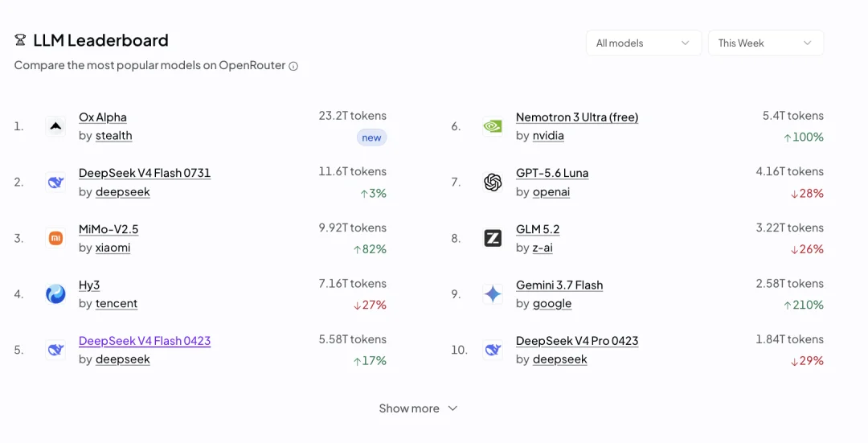868x443 pixels.
Task: Click the Nvidia Nemotron 3 Ultra logo icon
Action: pyautogui.click(x=493, y=126)
